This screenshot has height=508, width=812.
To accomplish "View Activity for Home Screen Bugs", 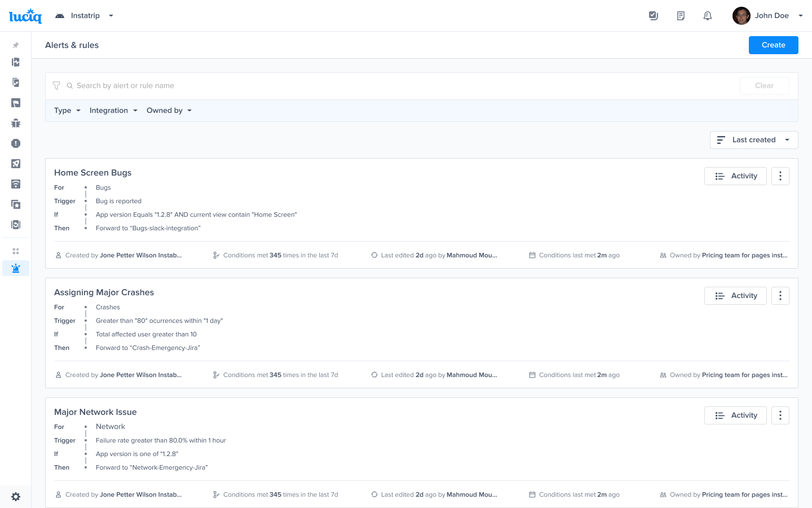I will point(735,176).
